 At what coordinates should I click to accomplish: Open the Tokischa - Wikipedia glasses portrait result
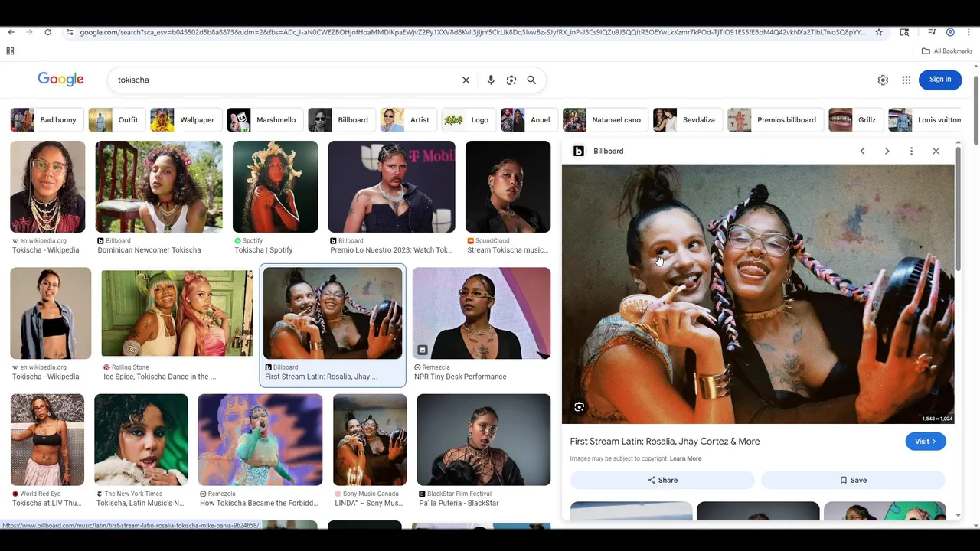[47, 187]
